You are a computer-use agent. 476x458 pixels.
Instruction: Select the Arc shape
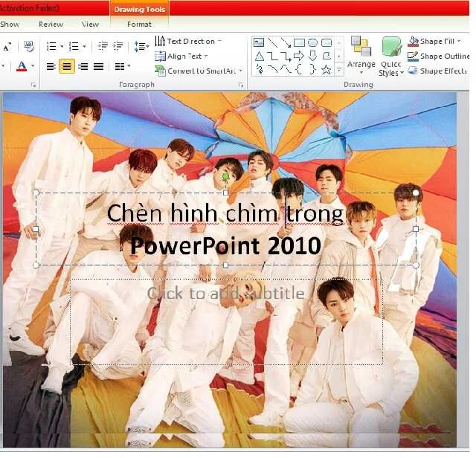coord(273,70)
